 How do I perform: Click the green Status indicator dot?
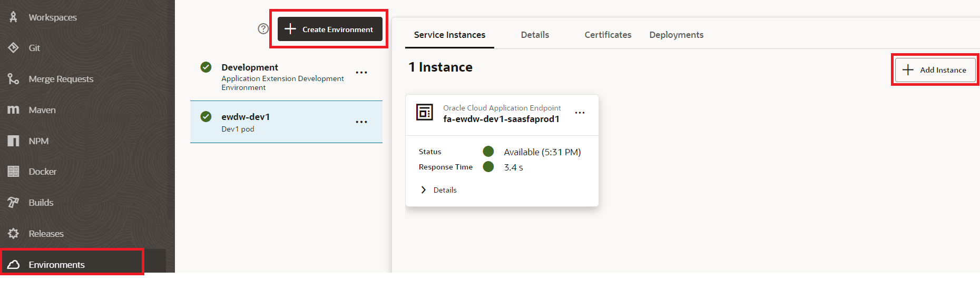[488, 152]
